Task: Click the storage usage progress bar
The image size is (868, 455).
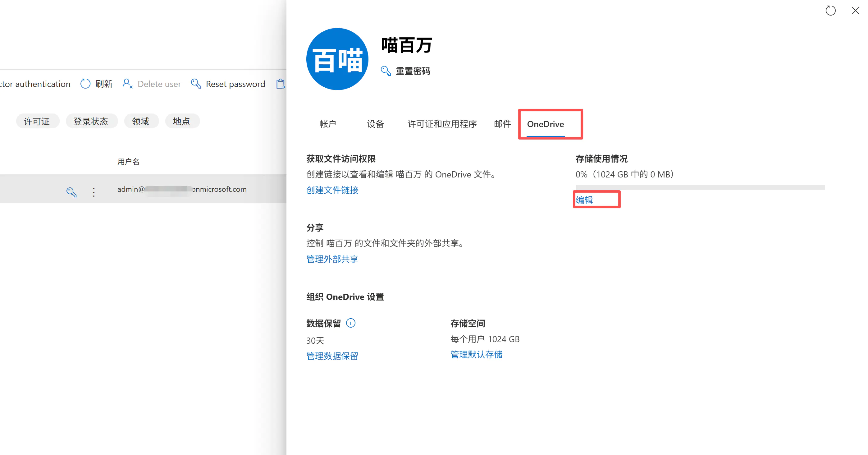Action: [x=700, y=188]
